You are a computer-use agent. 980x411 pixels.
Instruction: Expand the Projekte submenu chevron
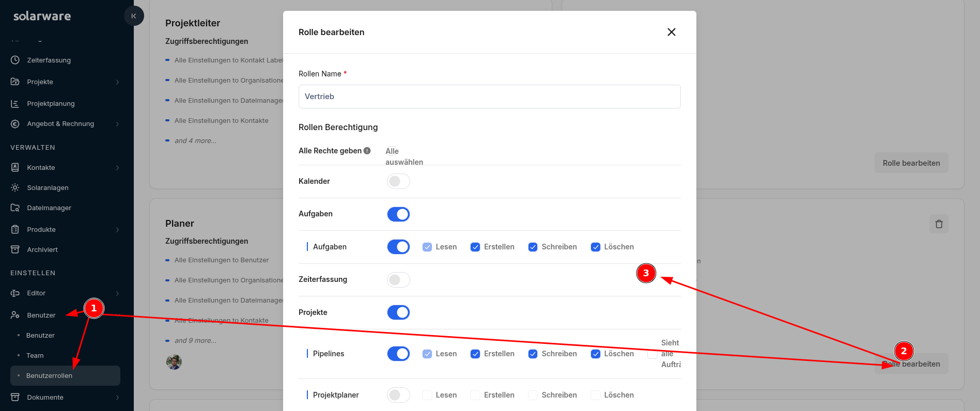tap(118, 82)
